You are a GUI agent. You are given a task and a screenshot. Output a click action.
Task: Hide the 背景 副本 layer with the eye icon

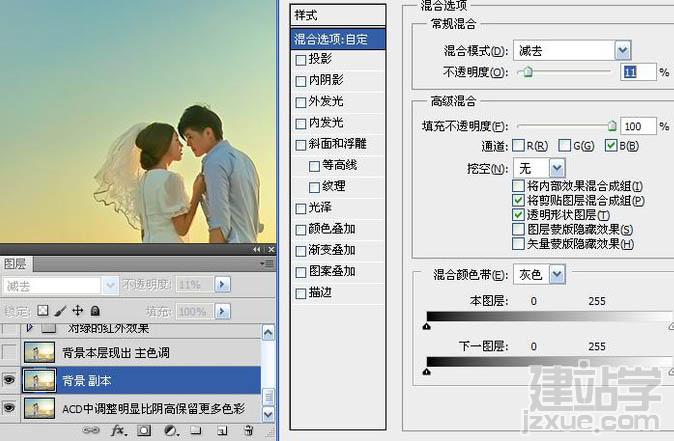pyautogui.click(x=9, y=380)
